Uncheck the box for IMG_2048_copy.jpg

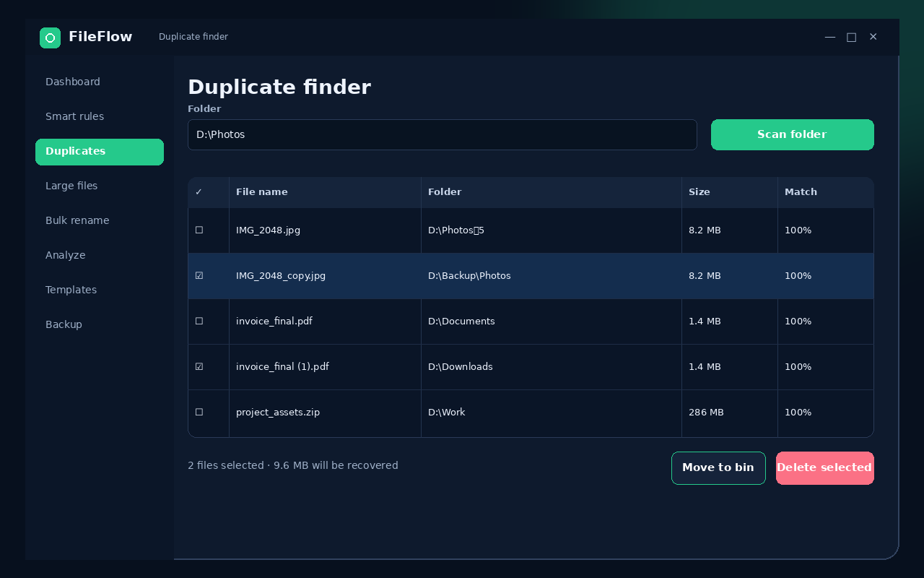(x=199, y=276)
